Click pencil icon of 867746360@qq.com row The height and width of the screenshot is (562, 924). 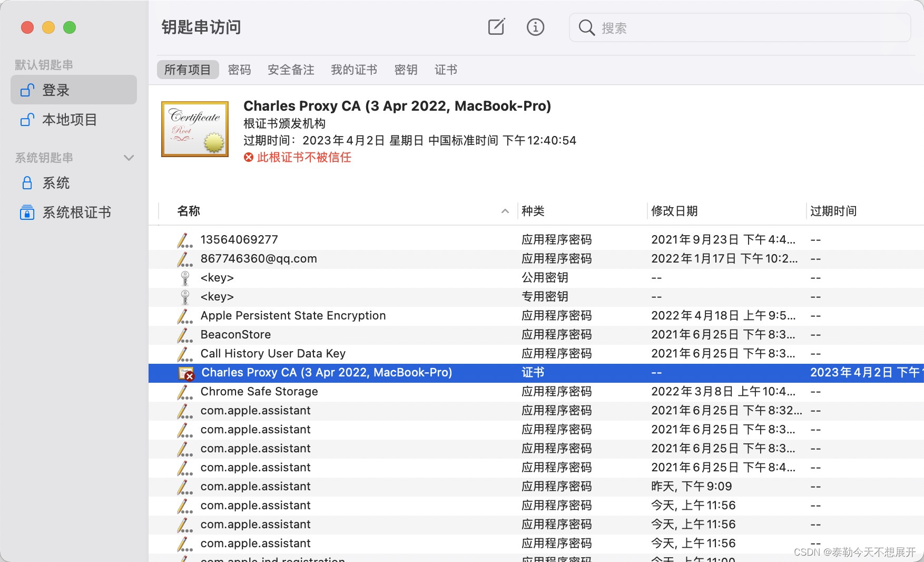click(x=184, y=259)
